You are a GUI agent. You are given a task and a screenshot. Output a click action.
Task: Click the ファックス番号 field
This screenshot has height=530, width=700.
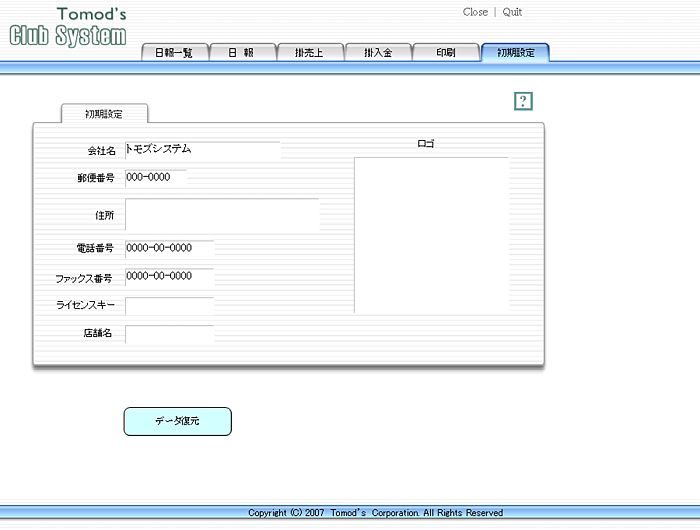point(169,277)
